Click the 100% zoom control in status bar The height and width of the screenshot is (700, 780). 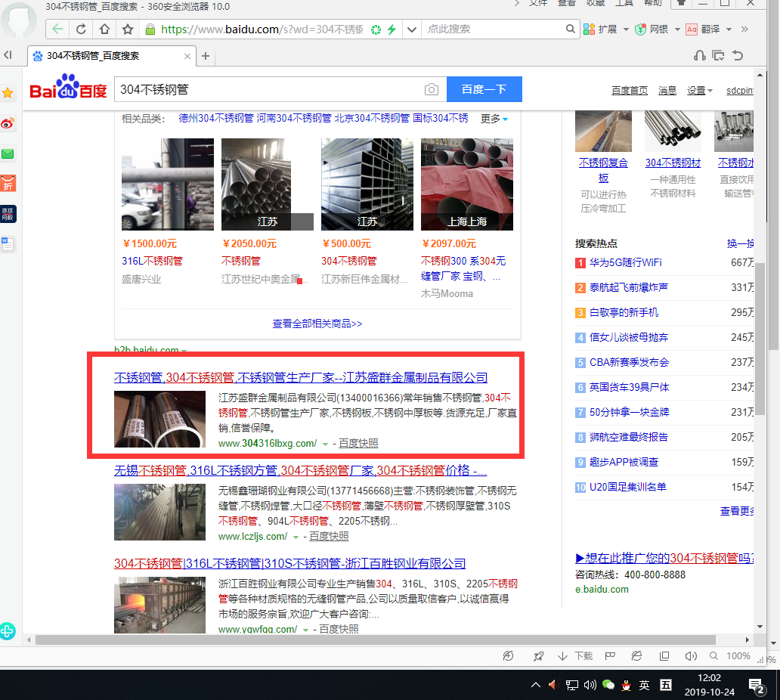click(738, 655)
